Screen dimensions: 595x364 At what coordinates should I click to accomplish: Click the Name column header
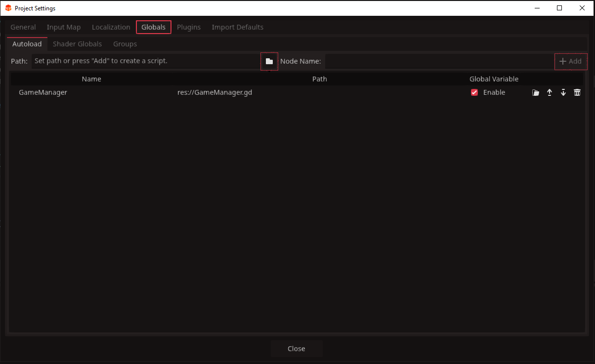(x=91, y=79)
